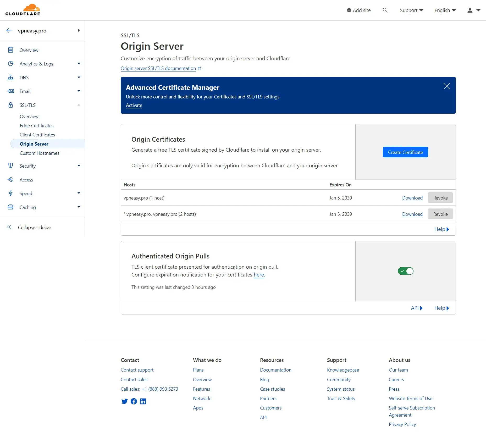
Task: Click the SSL/TLS padlock icon
Action: click(x=10, y=105)
